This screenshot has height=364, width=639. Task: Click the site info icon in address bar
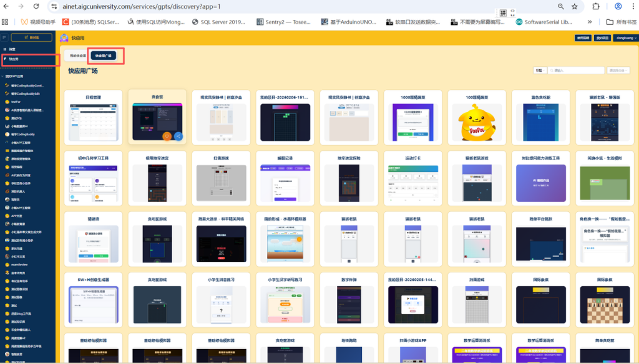(x=55, y=6)
